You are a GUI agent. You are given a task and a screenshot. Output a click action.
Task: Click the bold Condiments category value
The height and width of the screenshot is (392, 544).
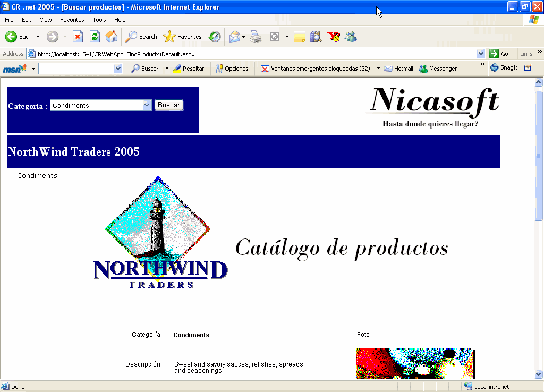click(x=191, y=335)
